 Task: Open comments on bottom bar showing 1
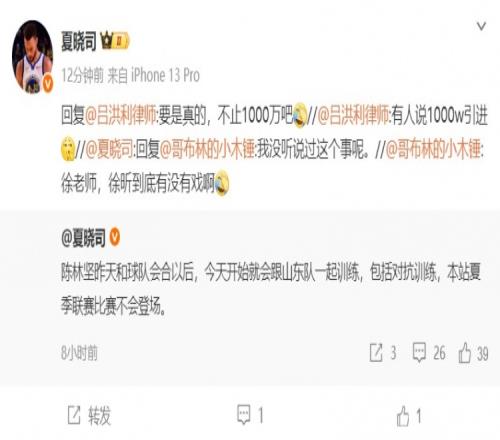coord(250,415)
